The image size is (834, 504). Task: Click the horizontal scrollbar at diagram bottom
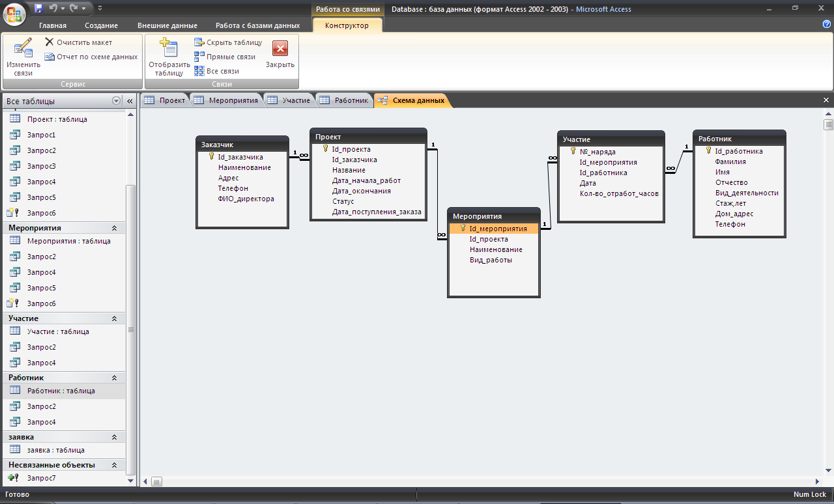point(482,482)
